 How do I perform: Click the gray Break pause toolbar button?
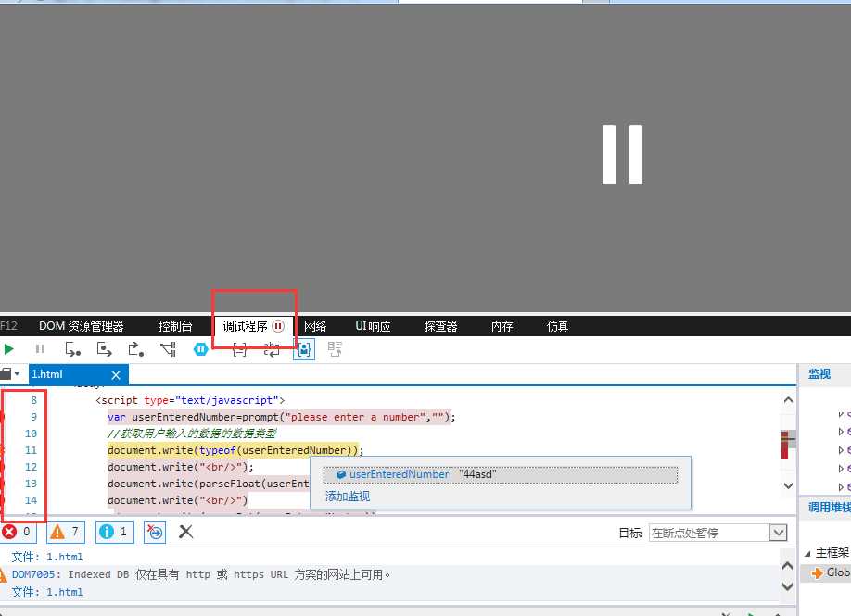[x=40, y=349]
